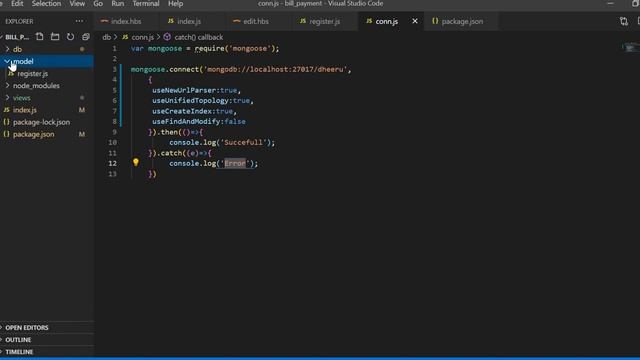The width and height of the screenshot is (640, 360).
Task: Open the Selection menu
Action: tap(46, 4)
